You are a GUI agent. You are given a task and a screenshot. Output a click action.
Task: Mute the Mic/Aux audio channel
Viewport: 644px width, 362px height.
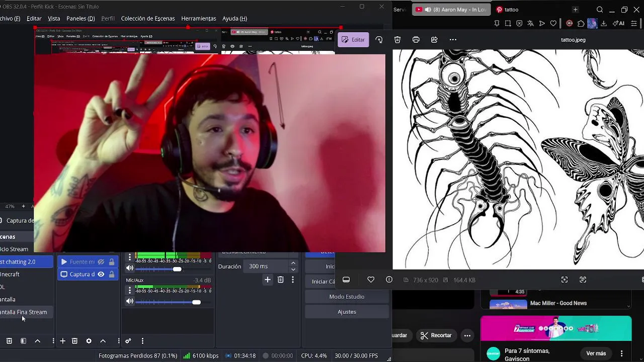pyautogui.click(x=130, y=302)
